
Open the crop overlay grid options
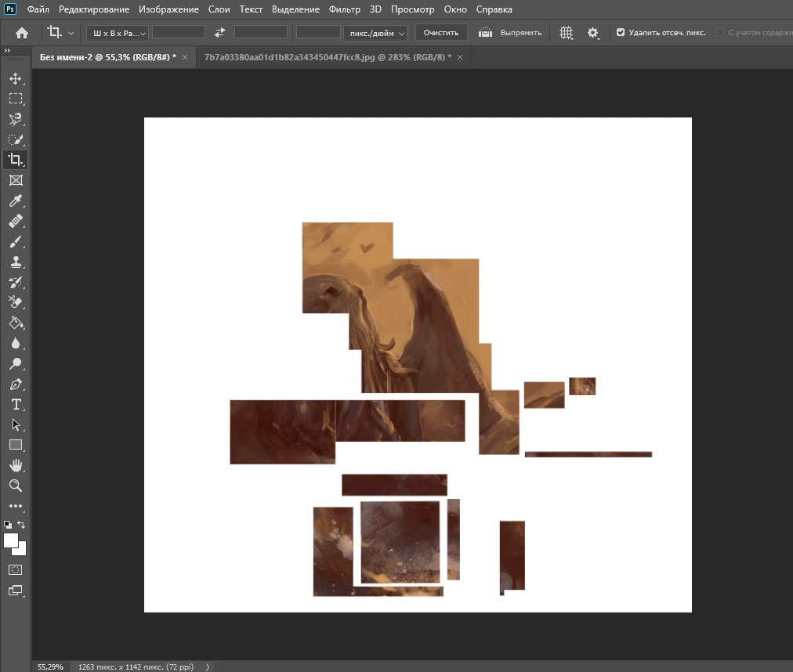coord(566,33)
